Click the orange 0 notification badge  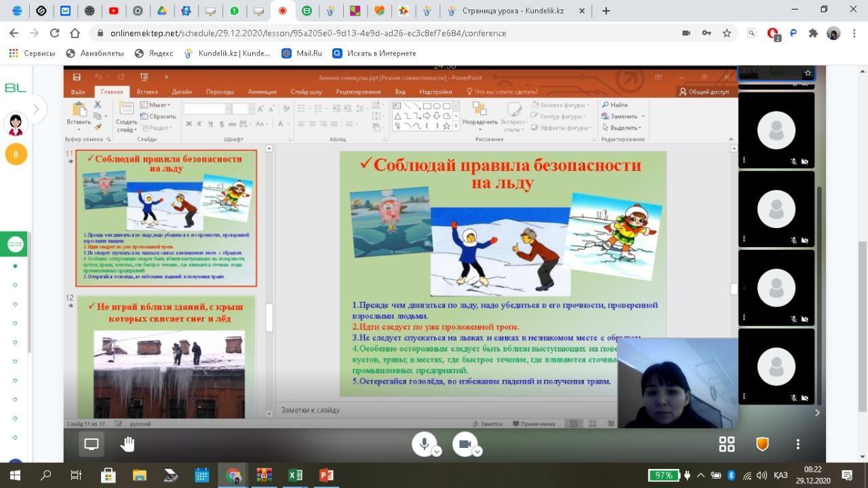click(x=16, y=155)
